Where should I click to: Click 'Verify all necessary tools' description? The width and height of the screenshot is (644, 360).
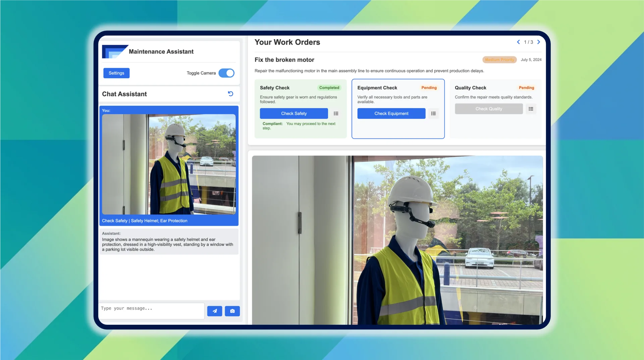pyautogui.click(x=392, y=99)
